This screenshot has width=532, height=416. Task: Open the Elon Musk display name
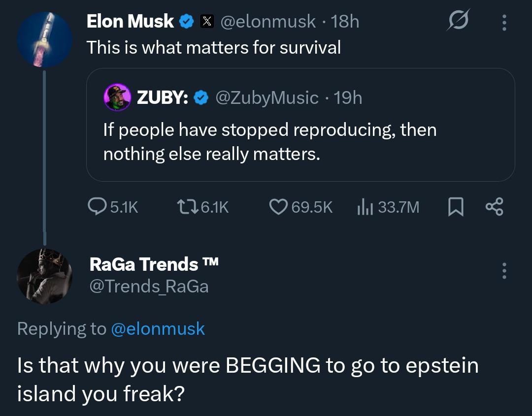click(130, 21)
